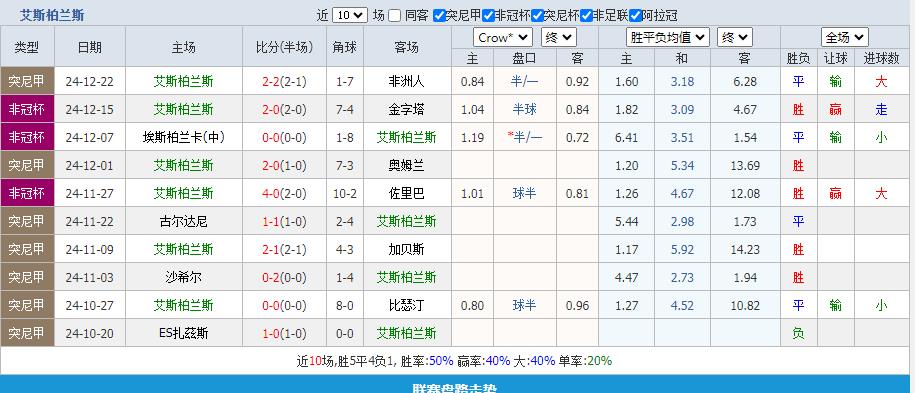Click the *半/一 handicap on 24-12-07
The height and width of the screenshot is (393, 915).
pos(525,137)
